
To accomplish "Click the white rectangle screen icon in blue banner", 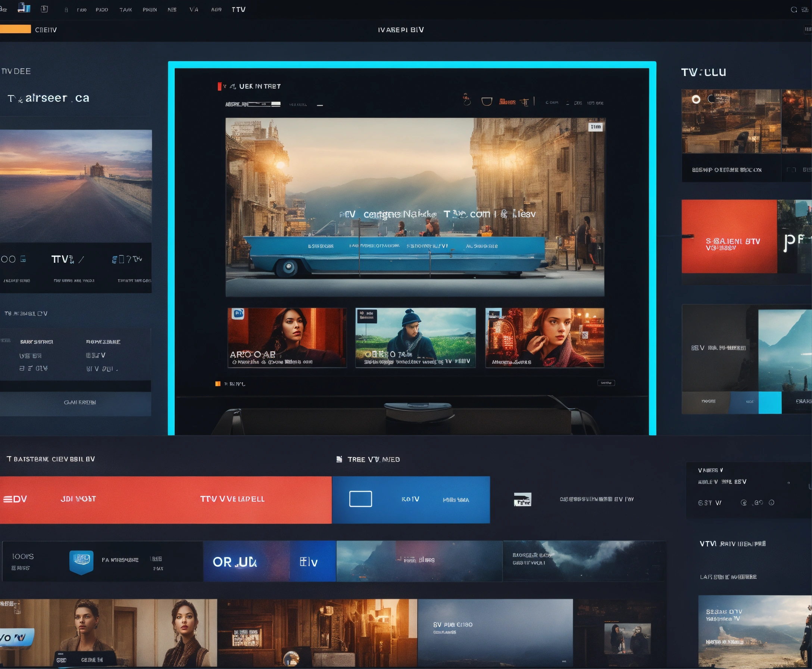I will (360, 499).
